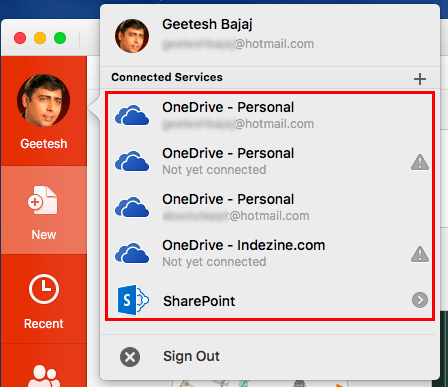Click the Connected Services heading
This screenshot has width=448, height=387.
pos(167,77)
